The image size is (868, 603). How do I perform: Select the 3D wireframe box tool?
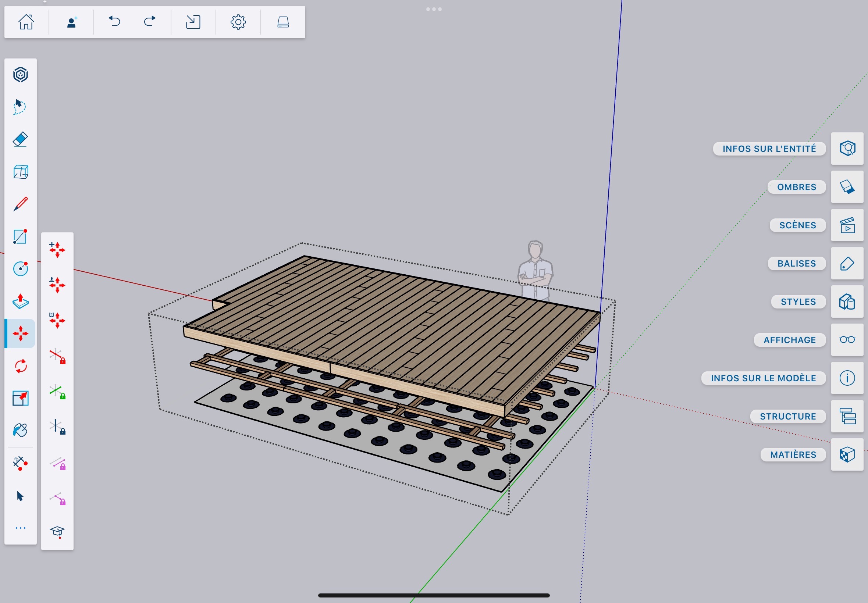[x=21, y=172]
